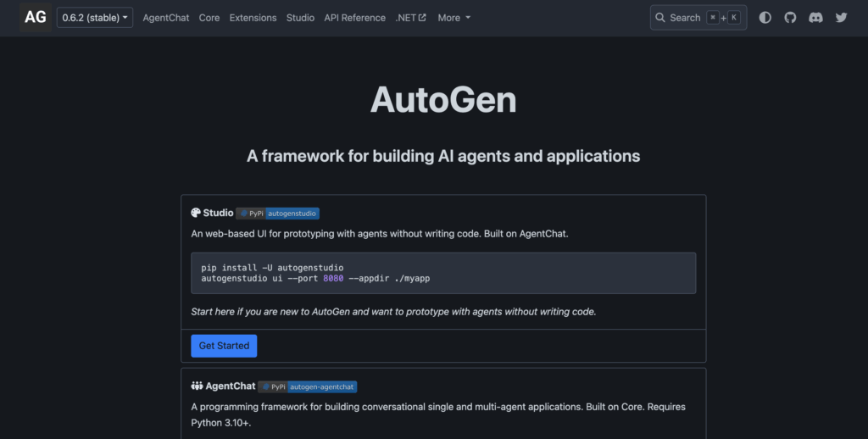Open the AgentChat nav item

tap(166, 18)
